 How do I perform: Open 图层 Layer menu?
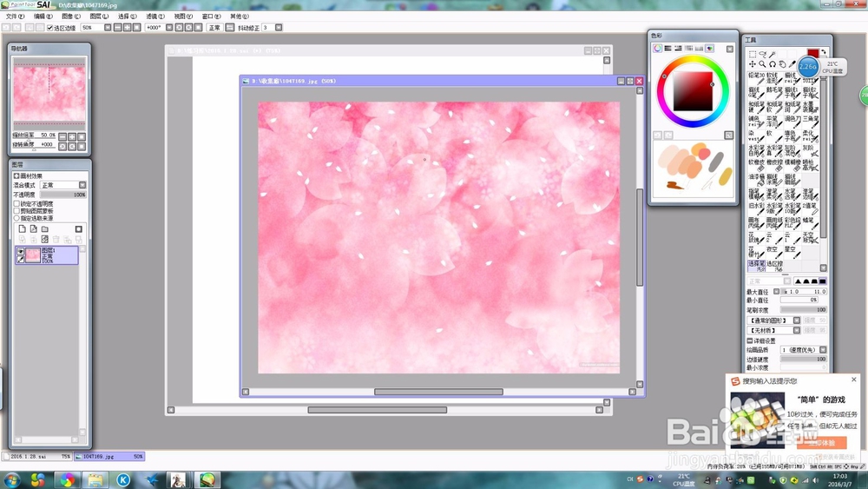pos(99,17)
